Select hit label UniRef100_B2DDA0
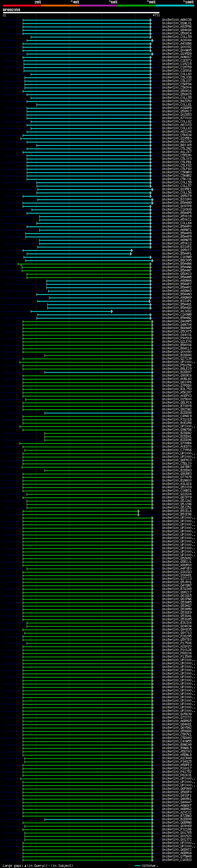 [177, 356]
